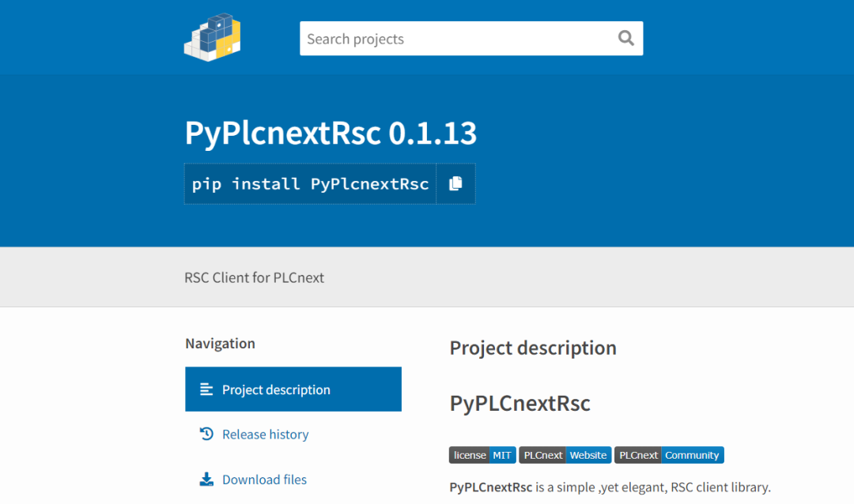Visit the PLCnext Website badge link
Image resolution: width=854 pixels, height=504 pixels.
[565, 455]
